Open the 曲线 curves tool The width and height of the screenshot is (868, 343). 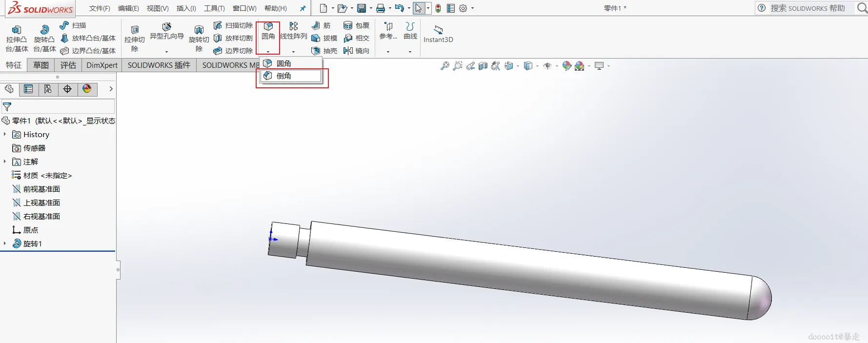pyautogui.click(x=410, y=31)
